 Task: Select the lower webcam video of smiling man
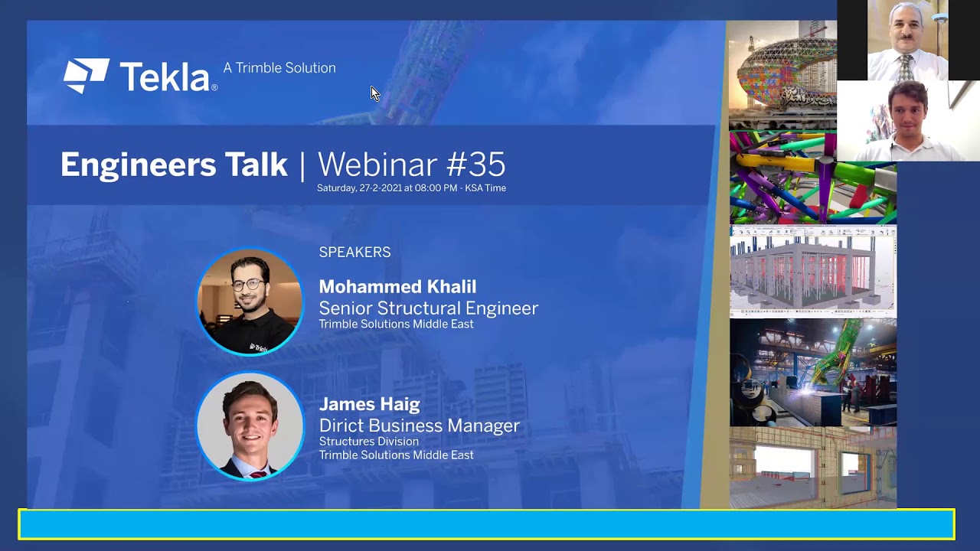(x=908, y=121)
